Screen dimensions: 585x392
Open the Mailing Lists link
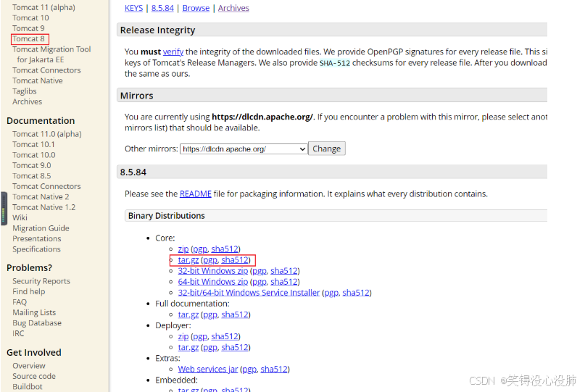tap(34, 312)
